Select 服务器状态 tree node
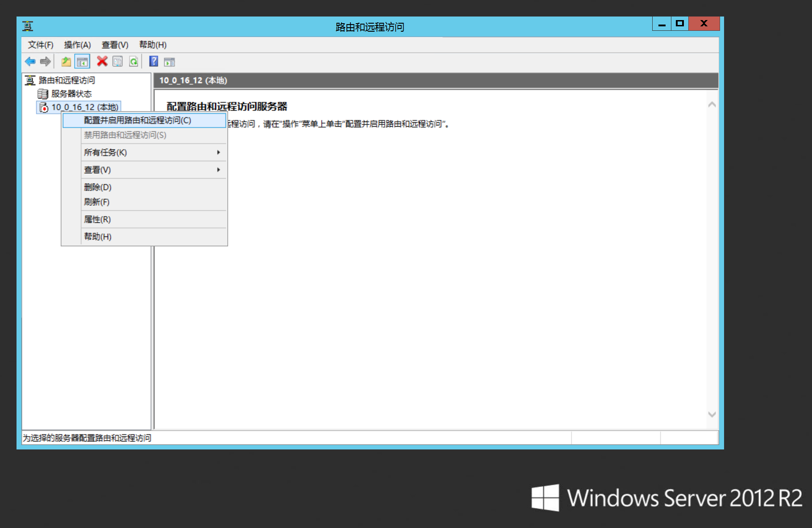The width and height of the screenshot is (812, 528). coord(71,94)
